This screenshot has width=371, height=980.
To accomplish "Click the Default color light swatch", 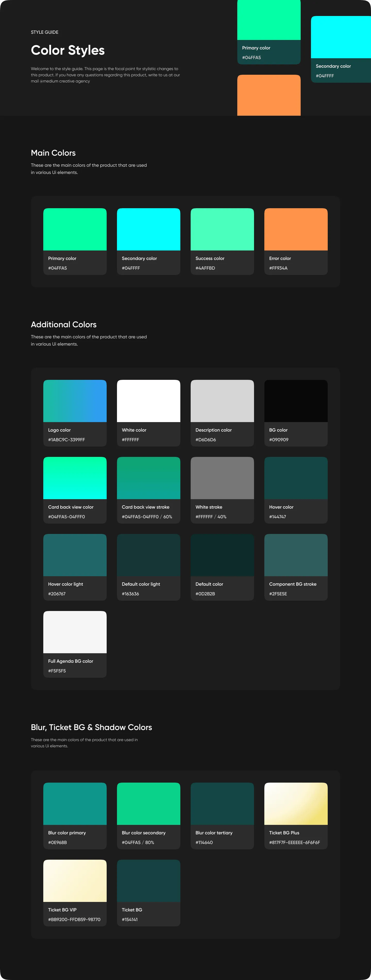I will [x=148, y=555].
